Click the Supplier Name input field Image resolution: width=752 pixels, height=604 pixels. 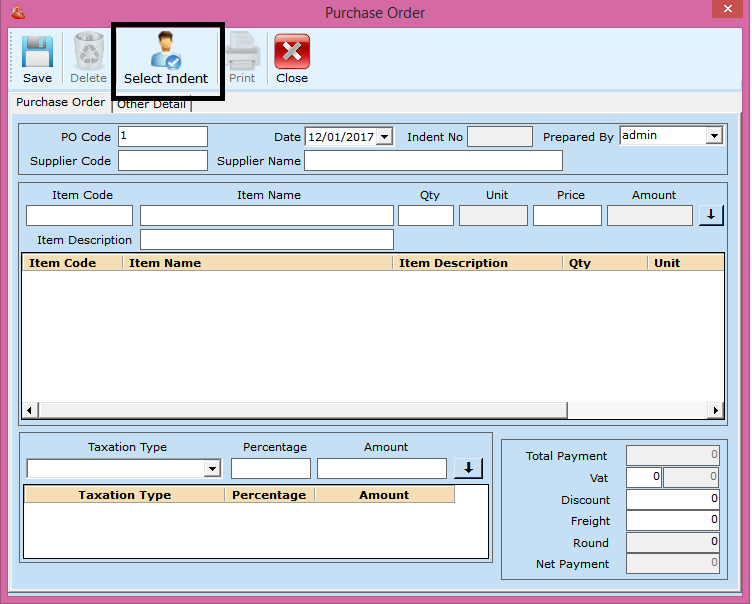(x=433, y=161)
